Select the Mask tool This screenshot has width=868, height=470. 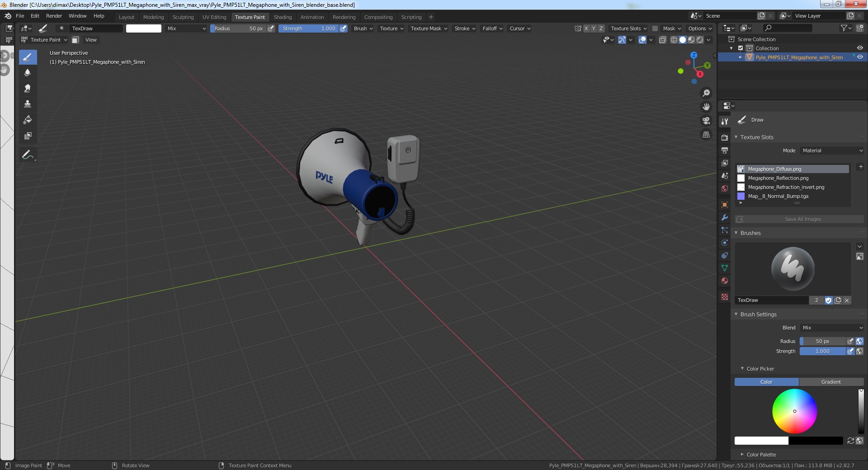point(28,136)
